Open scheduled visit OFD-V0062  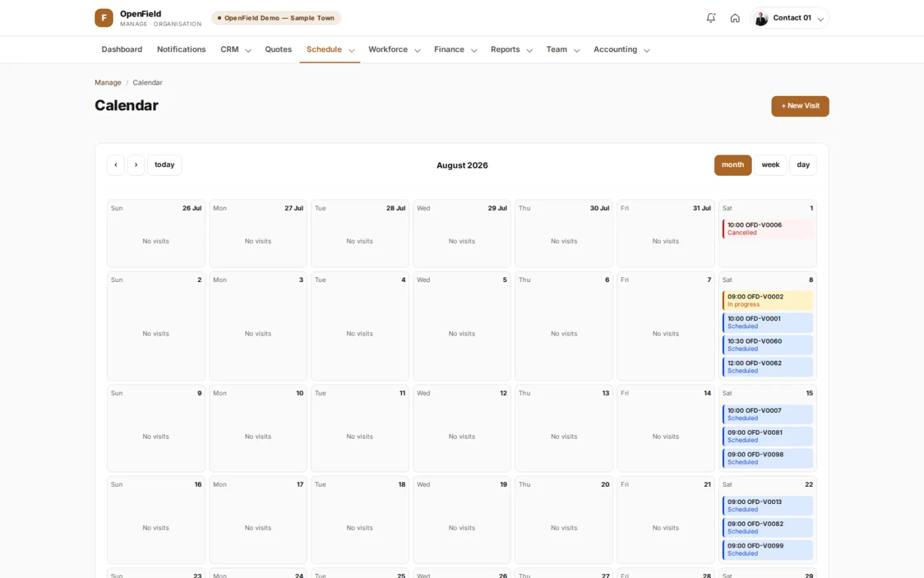[x=768, y=367]
